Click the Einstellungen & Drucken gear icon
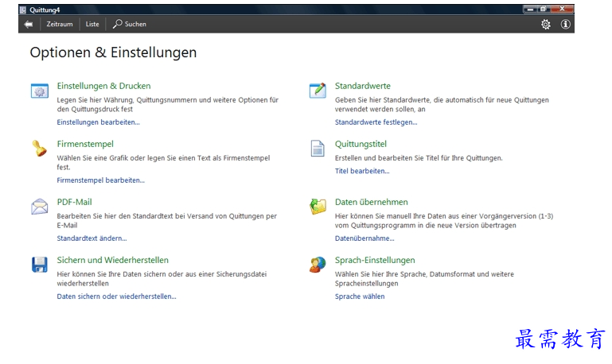 (39, 91)
